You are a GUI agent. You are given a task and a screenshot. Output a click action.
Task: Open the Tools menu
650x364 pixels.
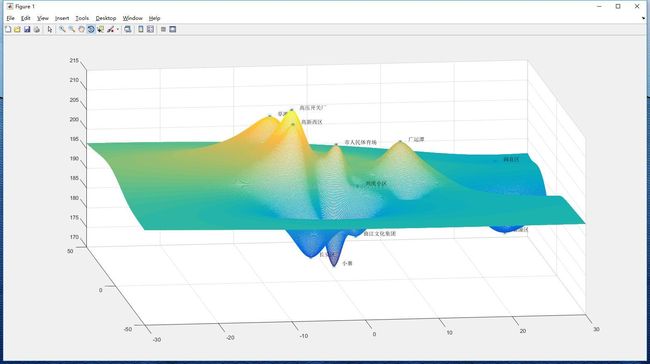tap(82, 18)
